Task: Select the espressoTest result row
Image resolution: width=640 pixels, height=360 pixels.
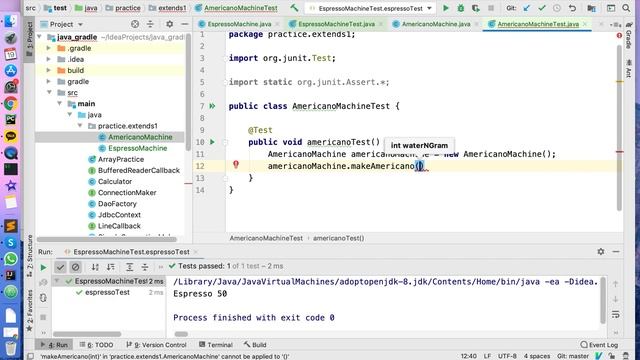Action: coord(107,292)
